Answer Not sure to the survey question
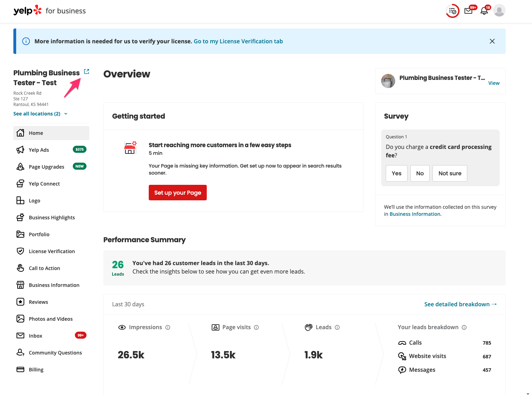This screenshot has height=395, width=532. point(450,174)
